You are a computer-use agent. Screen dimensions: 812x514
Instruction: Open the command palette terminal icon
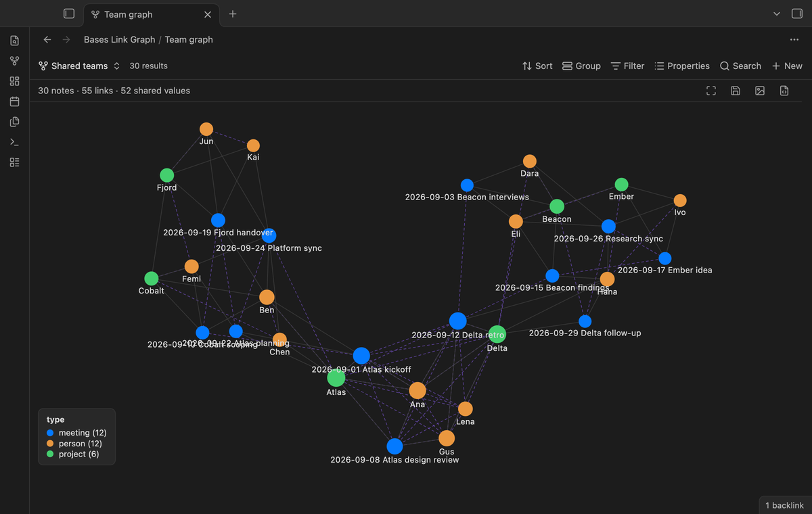[14, 142]
